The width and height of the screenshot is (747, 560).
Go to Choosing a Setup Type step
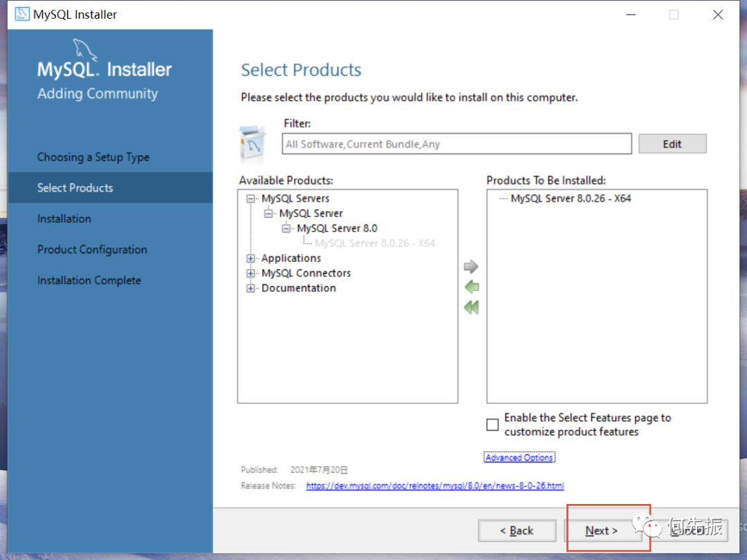93,157
